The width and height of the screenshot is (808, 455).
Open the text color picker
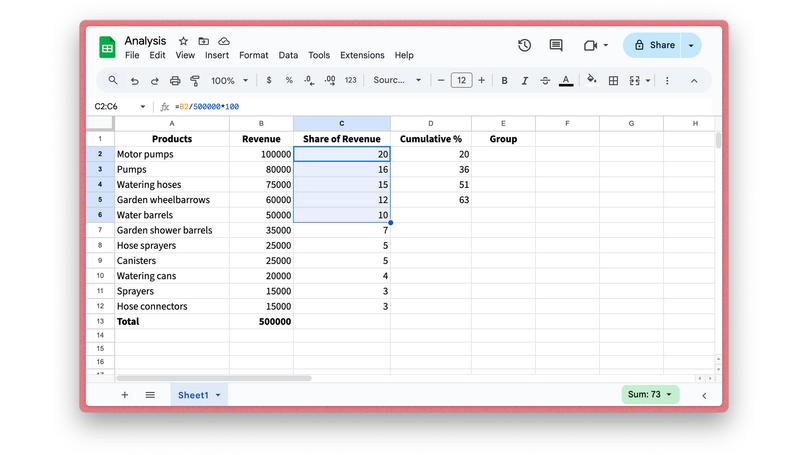tap(566, 81)
